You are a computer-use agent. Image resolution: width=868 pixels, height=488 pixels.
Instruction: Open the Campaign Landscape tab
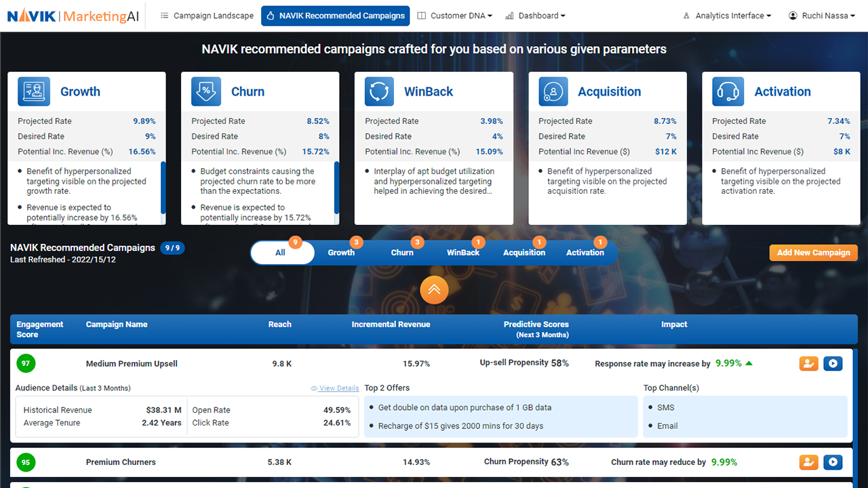click(207, 16)
